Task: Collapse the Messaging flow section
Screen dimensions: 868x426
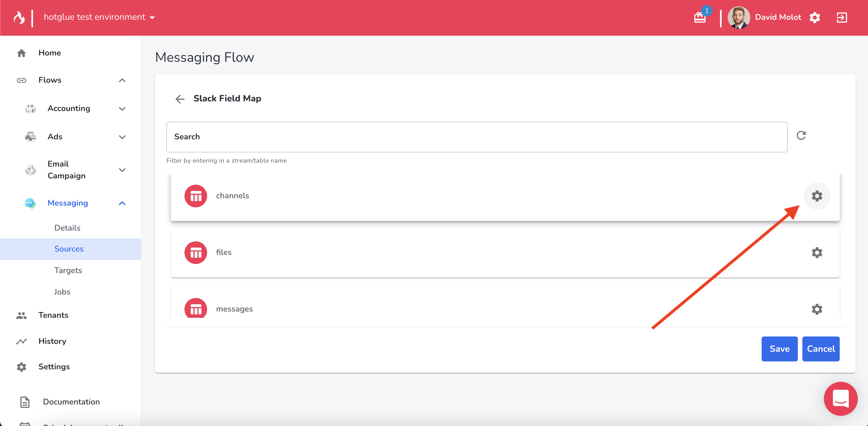Action: pyautogui.click(x=122, y=203)
